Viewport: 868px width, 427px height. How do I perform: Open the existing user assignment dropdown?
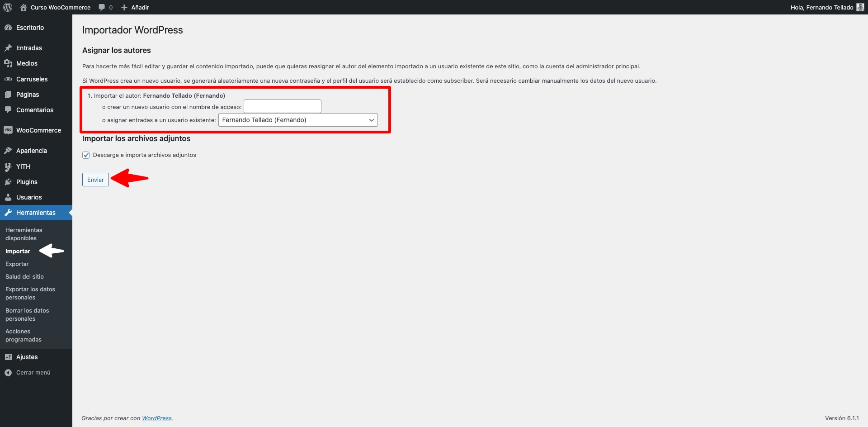pos(298,120)
